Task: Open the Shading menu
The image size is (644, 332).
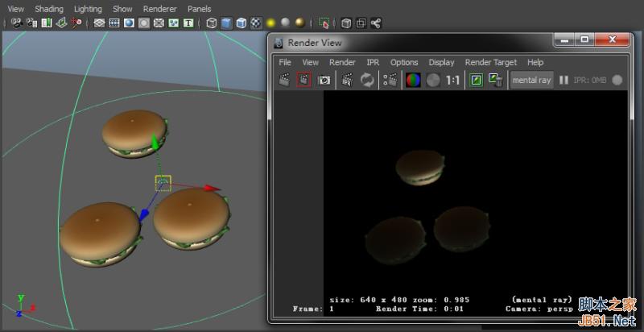Action: pyautogui.click(x=49, y=9)
